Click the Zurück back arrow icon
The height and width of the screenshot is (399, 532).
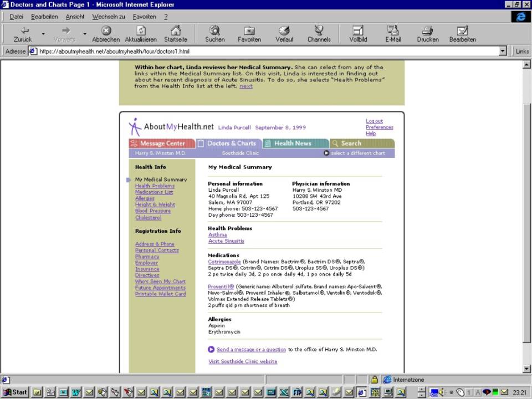pos(23,30)
